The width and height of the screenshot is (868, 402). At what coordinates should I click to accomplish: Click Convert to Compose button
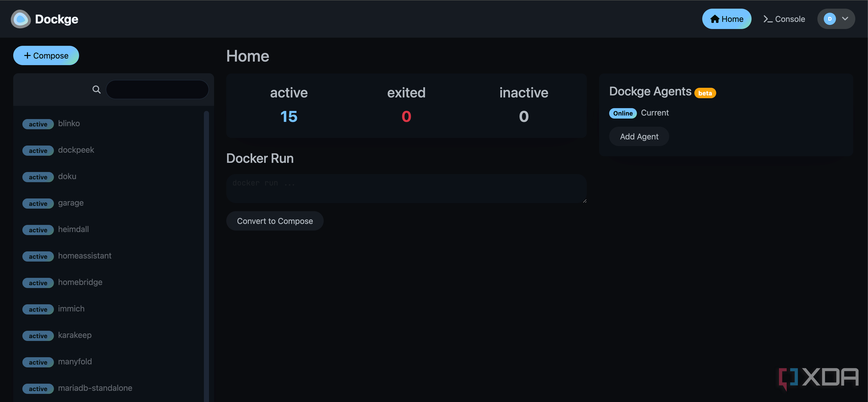(x=275, y=221)
